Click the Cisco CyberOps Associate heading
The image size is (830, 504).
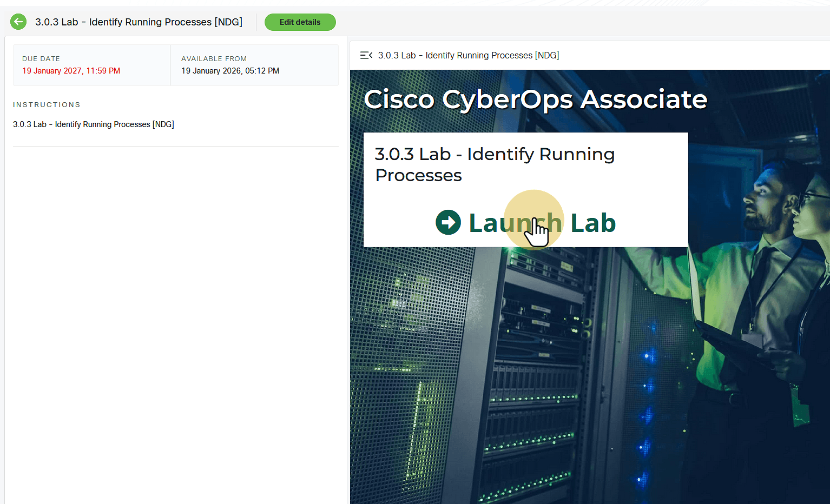(x=536, y=100)
